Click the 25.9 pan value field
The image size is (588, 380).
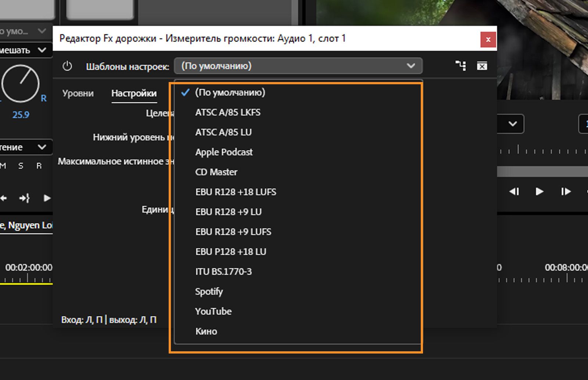(21, 115)
